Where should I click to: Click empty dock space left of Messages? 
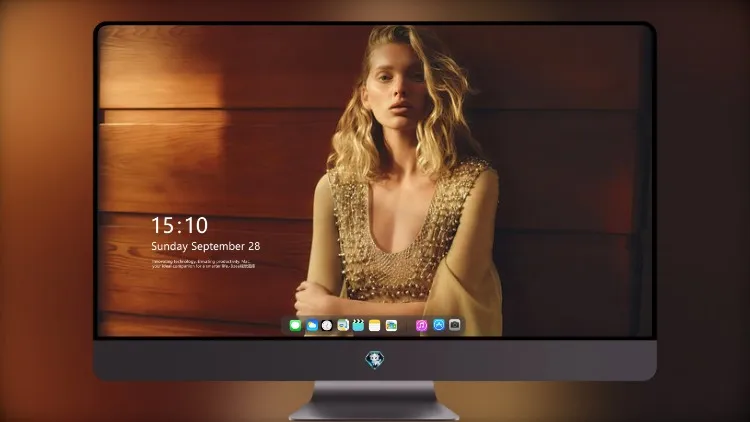tap(285, 326)
